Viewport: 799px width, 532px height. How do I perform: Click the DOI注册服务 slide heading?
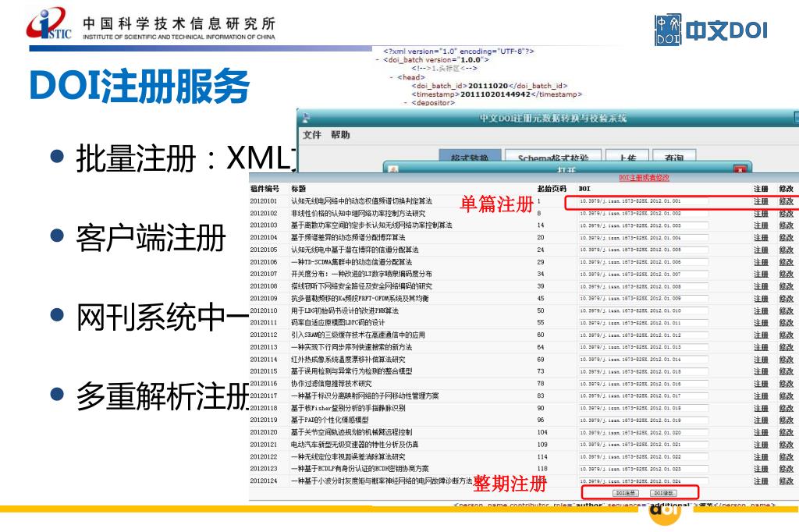tap(140, 86)
